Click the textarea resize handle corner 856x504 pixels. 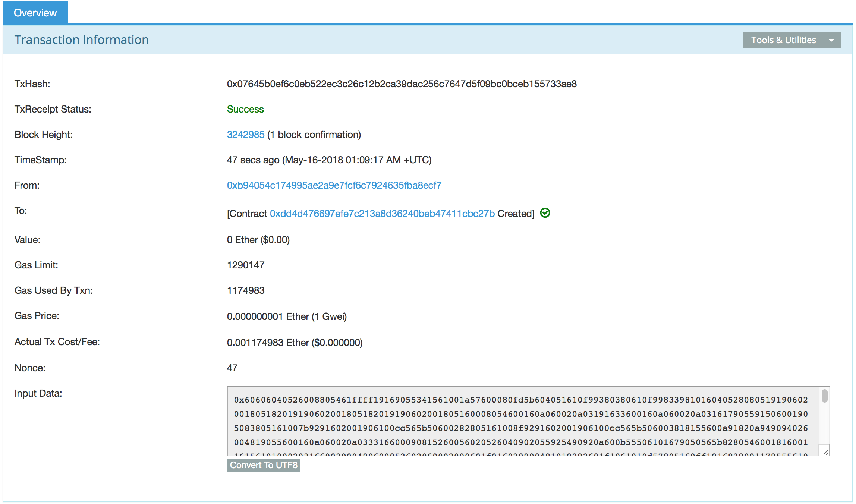click(825, 452)
